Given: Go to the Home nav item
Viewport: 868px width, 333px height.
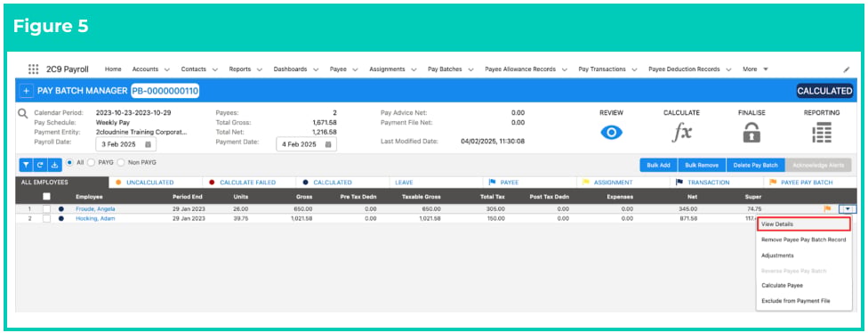Looking at the screenshot, I should click(113, 69).
